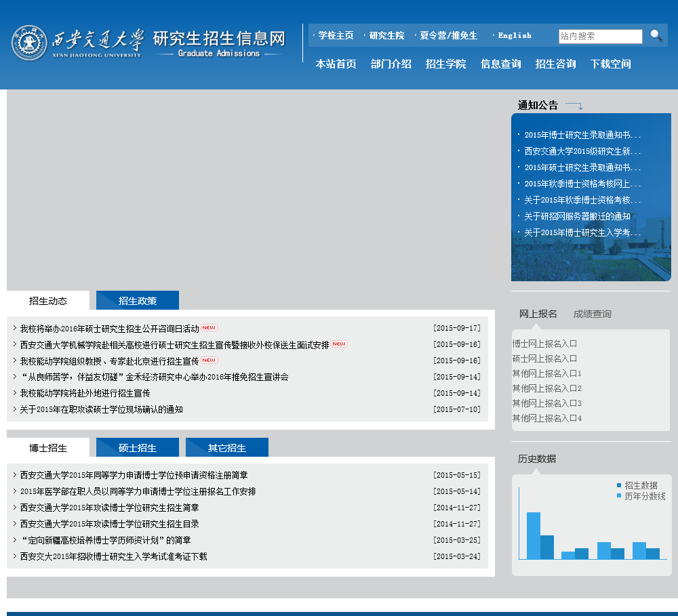Image resolution: width=678 pixels, height=616 pixels.
Task: Open article 我校能动学院组织教授、专家赴北京
Action: [x=109, y=361]
